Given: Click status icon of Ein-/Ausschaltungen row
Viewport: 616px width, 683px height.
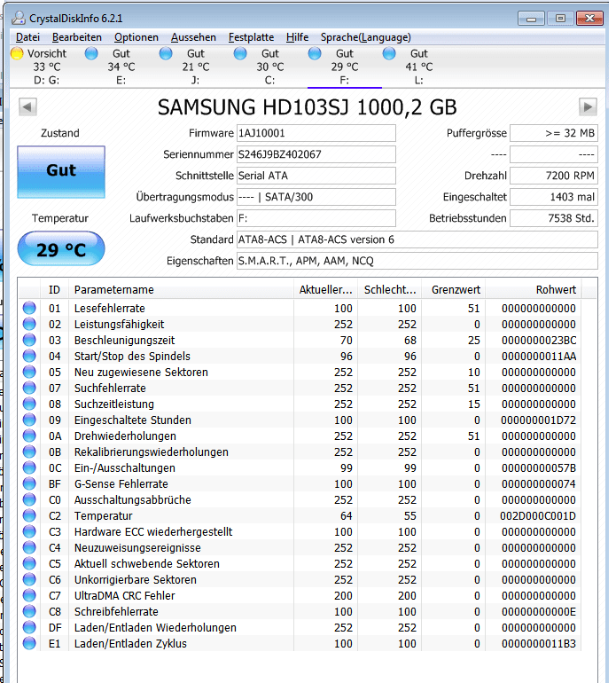Looking at the screenshot, I should point(29,467).
